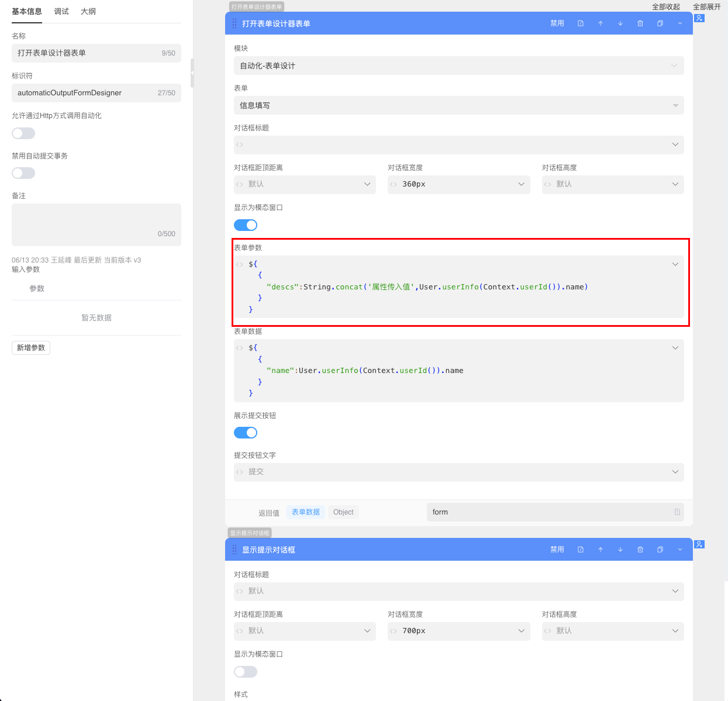Screen dimensions: 728x701
Task: Delete the 打开表单设计器表单 step via trash icon
Action: (x=640, y=23)
